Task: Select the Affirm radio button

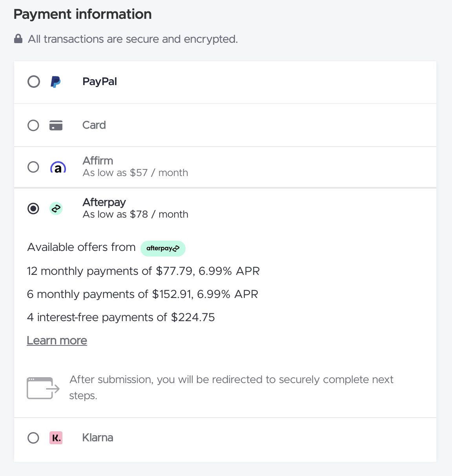Action: (x=33, y=167)
